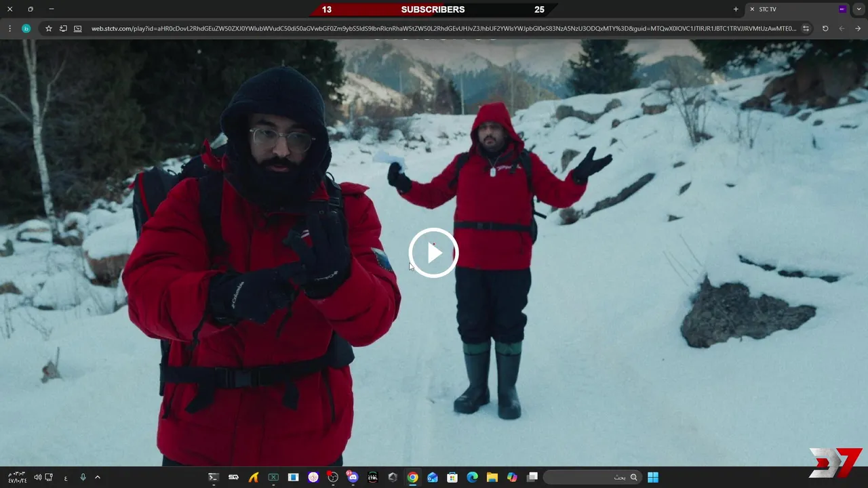Select the STC TV browser tab
868x488 pixels.
click(798, 9)
